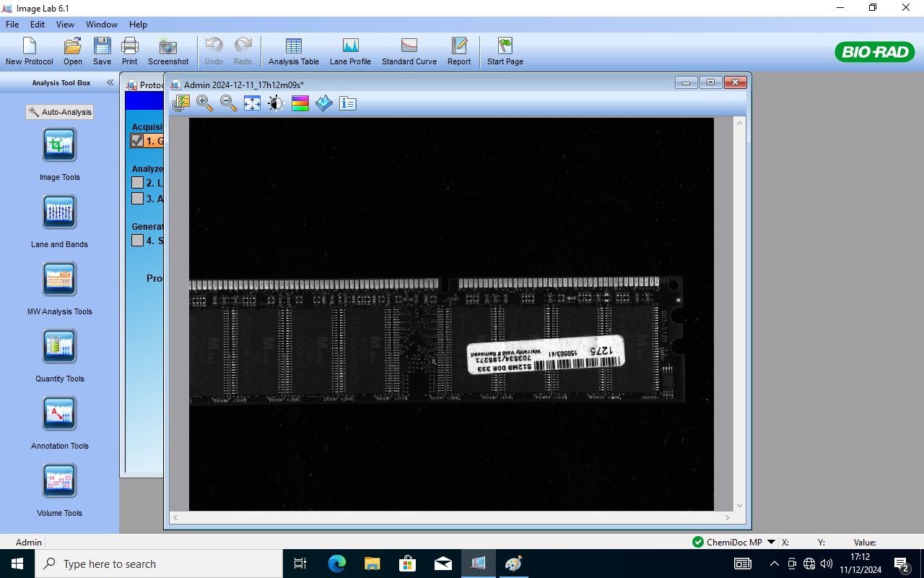Screen dimensions: 924x578
Task: Enable protocol step 2 checkbox
Action: point(137,183)
